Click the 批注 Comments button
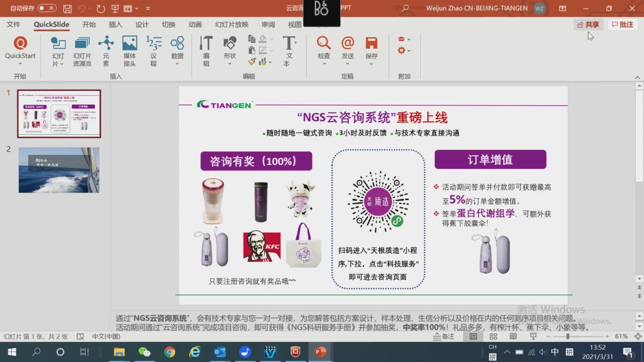This screenshot has height=362, width=644. (x=622, y=25)
